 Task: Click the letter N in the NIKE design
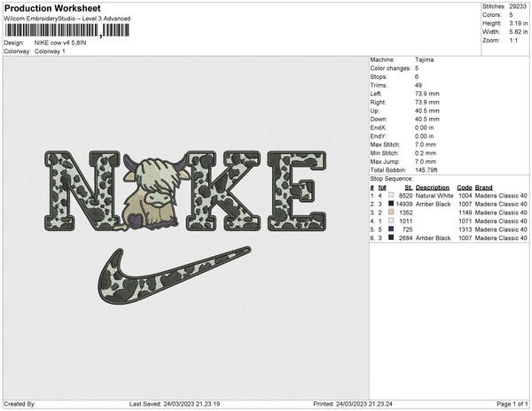(82, 191)
